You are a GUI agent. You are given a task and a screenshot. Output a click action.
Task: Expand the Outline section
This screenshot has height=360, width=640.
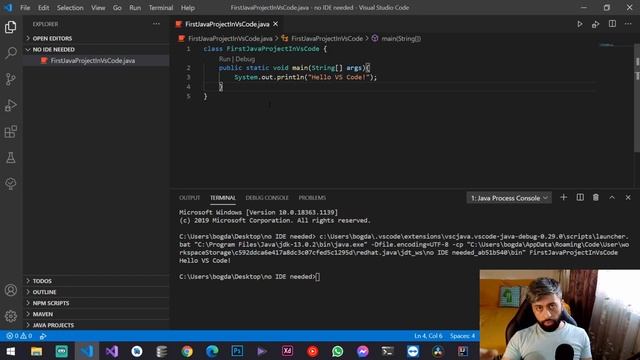tap(96, 292)
